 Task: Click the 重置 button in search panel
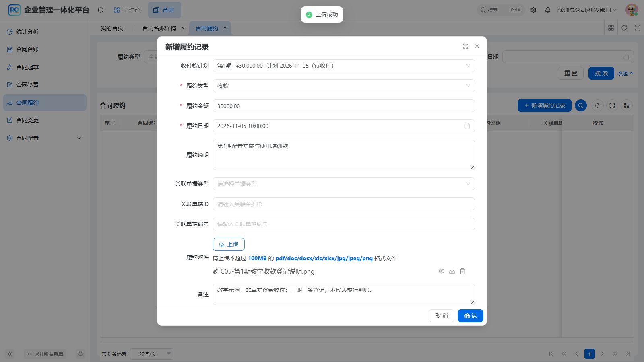tap(571, 73)
